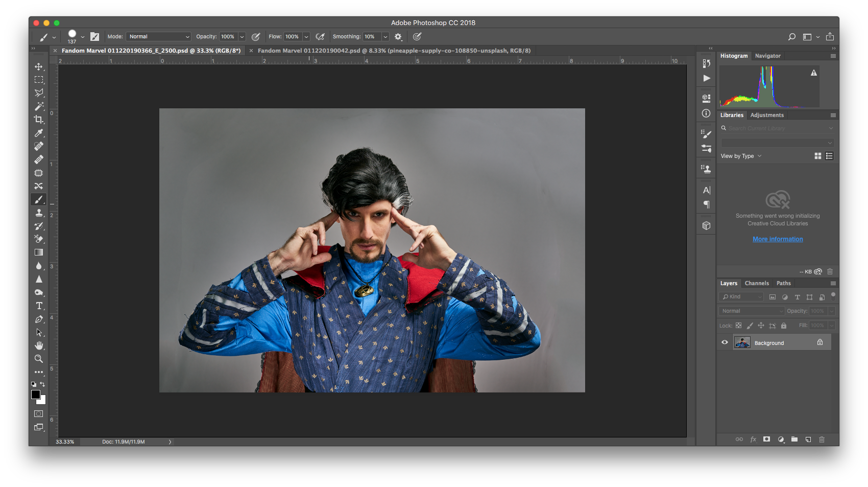Viewport: 868px width, 487px height.
Task: Select the Blur tool
Action: tap(39, 266)
